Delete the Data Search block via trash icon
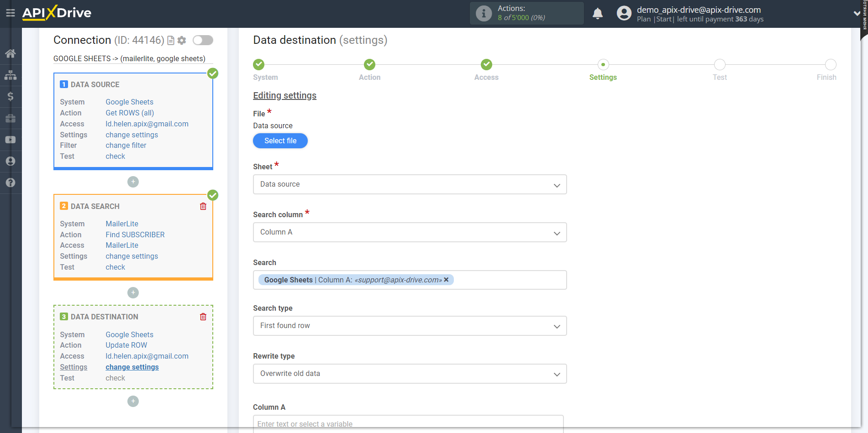 203,206
